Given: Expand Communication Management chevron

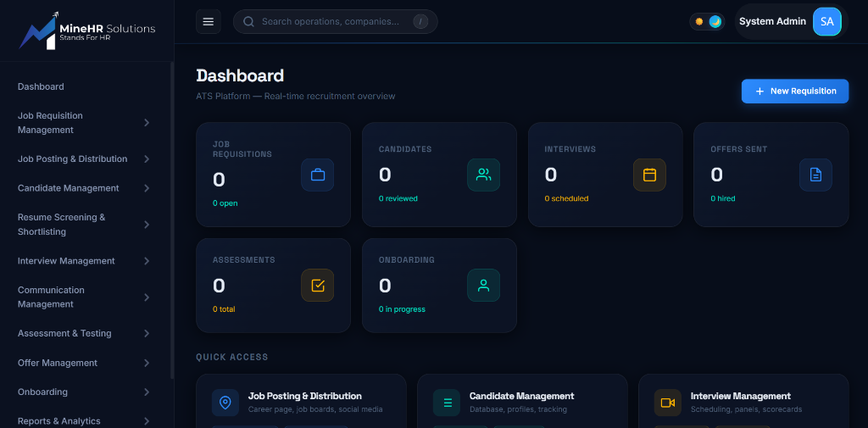Looking at the screenshot, I should point(147,297).
